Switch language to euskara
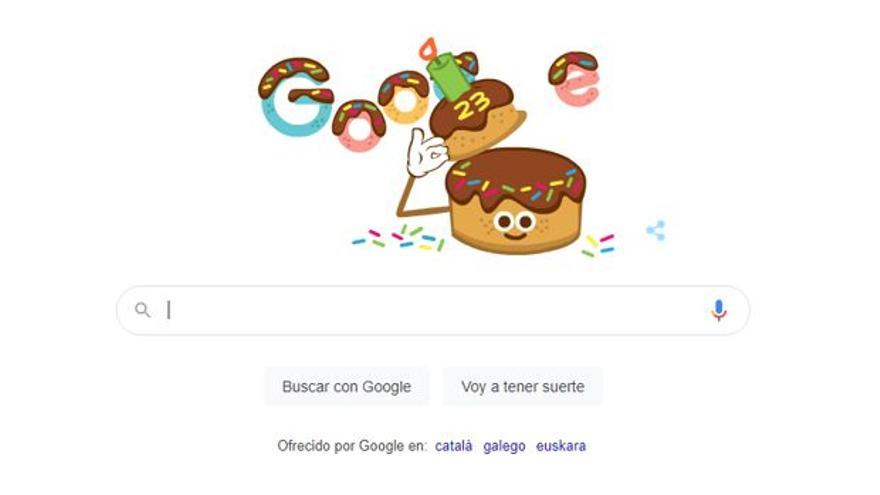 pyautogui.click(x=561, y=446)
